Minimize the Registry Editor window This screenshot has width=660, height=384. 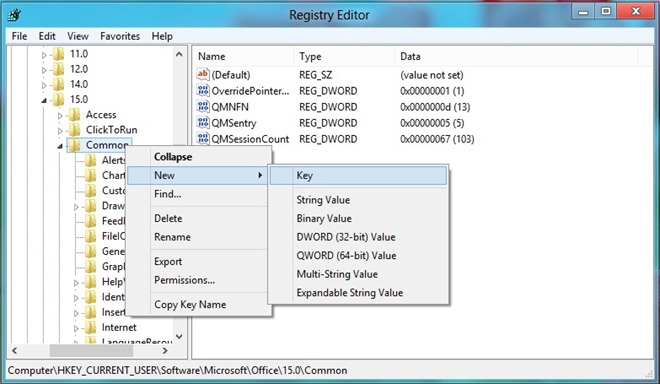click(x=583, y=12)
